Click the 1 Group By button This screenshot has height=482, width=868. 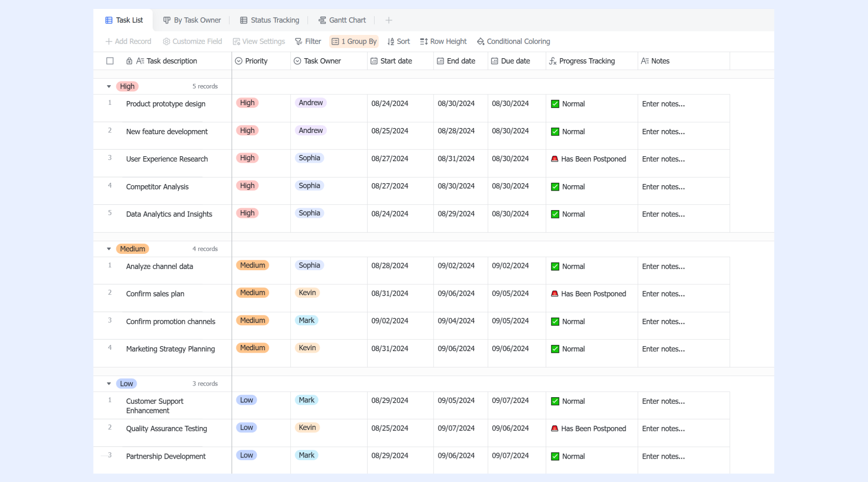354,41
